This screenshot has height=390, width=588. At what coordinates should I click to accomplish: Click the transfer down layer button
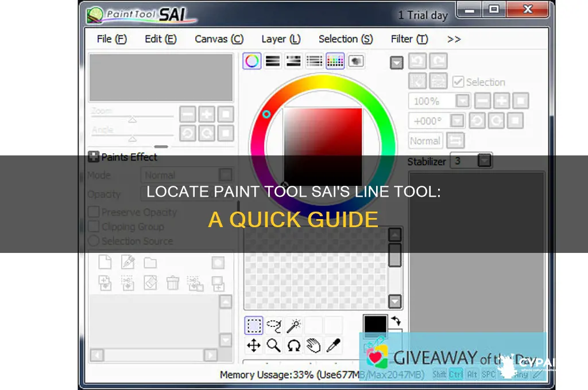105,283
